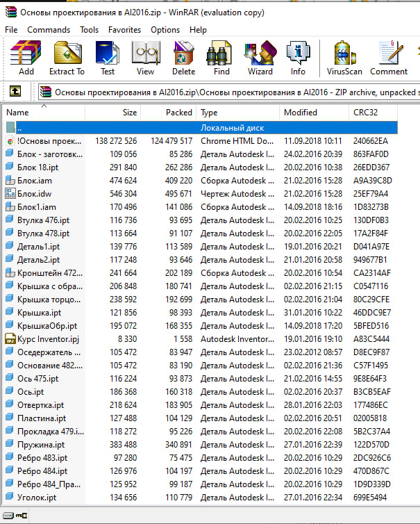Click the assembly icon of Кронштейн 472
The width and height of the screenshot is (420, 524).
pos(10,273)
